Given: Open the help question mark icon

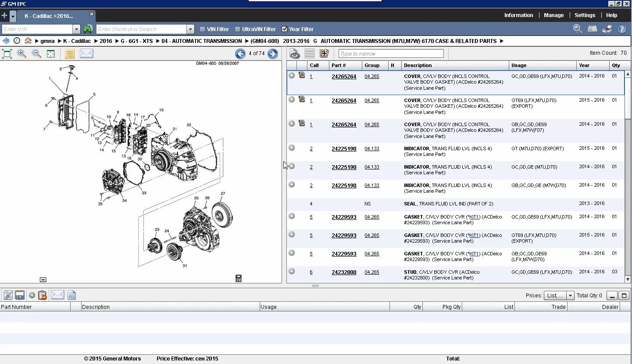Looking at the screenshot, I should [622, 29].
